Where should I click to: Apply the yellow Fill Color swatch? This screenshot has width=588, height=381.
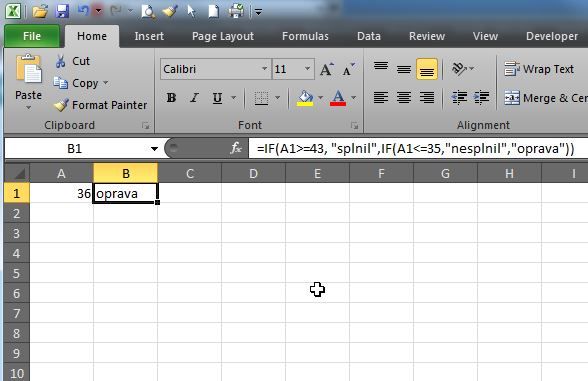[x=305, y=98]
